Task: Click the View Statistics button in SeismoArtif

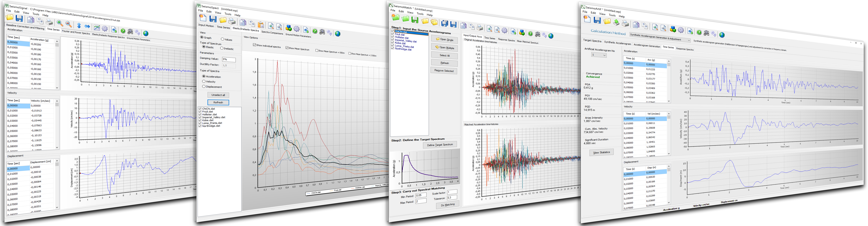Action: click(602, 152)
